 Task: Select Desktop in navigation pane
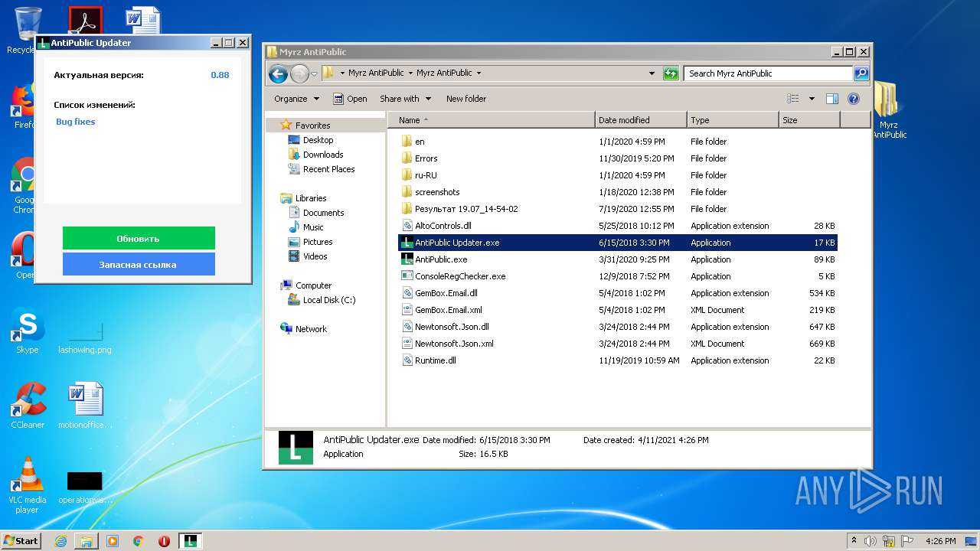[318, 140]
